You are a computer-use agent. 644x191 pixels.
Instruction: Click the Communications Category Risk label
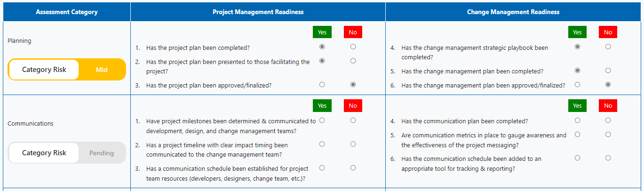[x=44, y=153]
